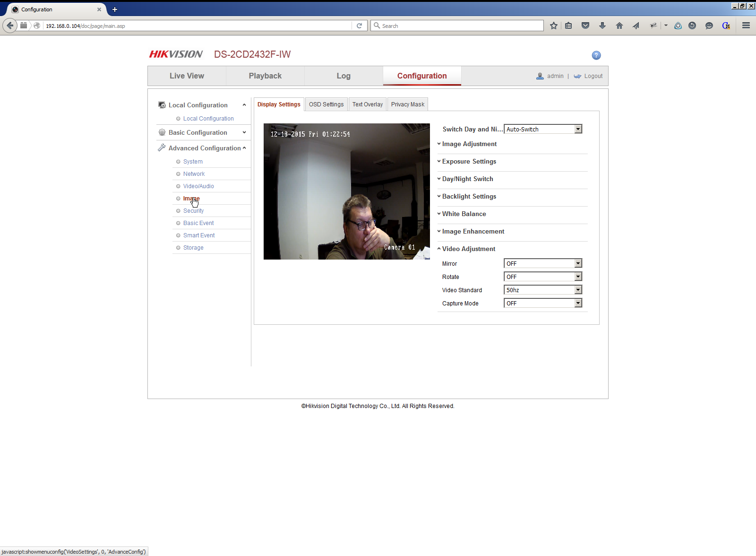This screenshot has height=556, width=756.
Task: Open the bookmarks list icon
Action: (568, 26)
